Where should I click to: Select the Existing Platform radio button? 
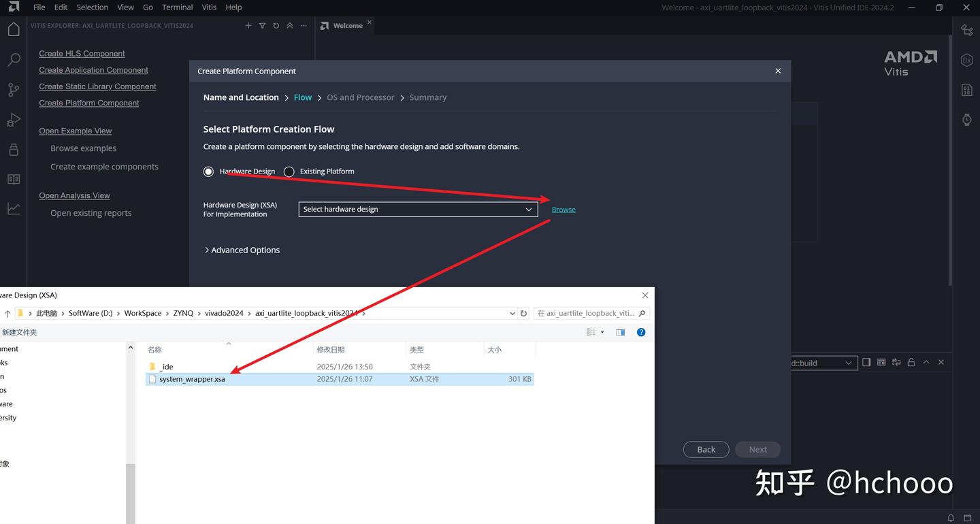pyautogui.click(x=289, y=171)
